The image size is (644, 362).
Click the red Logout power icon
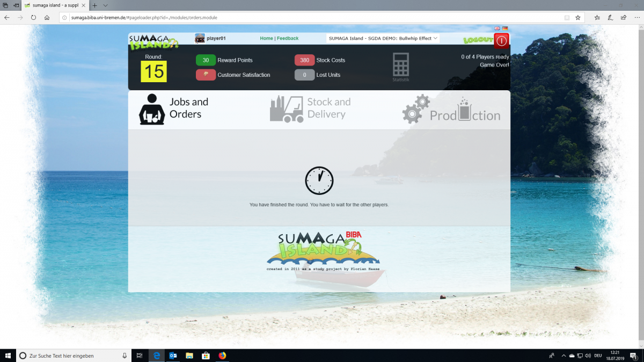(500, 40)
